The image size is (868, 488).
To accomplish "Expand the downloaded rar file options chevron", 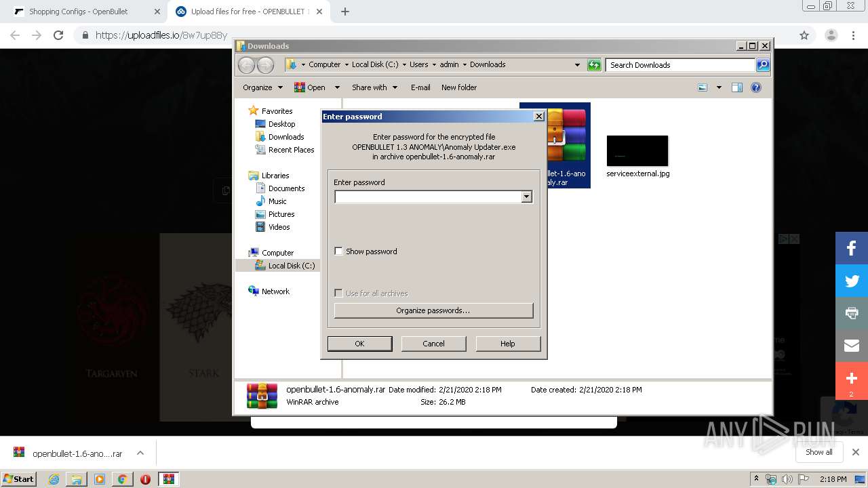I will [140, 453].
